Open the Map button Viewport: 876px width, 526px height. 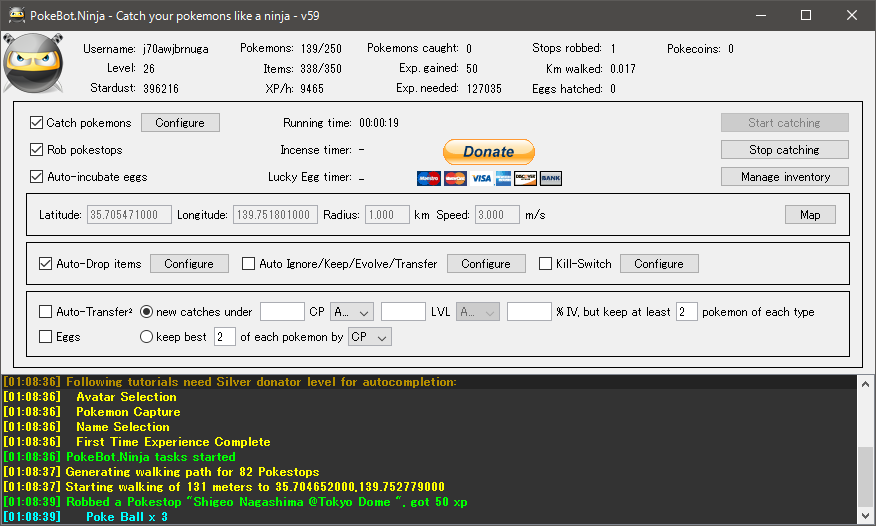point(810,214)
